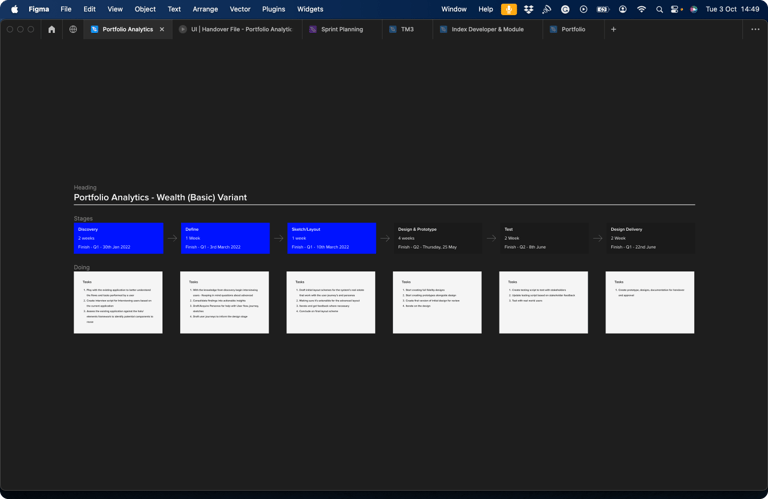Select the blue Discovery stage card
This screenshot has width=768, height=499.
tap(118, 238)
